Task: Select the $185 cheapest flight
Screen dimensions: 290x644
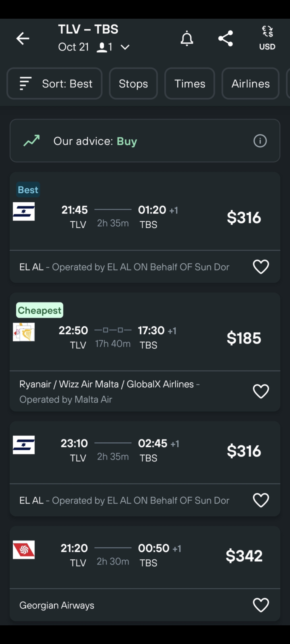Action: tap(244, 338)
